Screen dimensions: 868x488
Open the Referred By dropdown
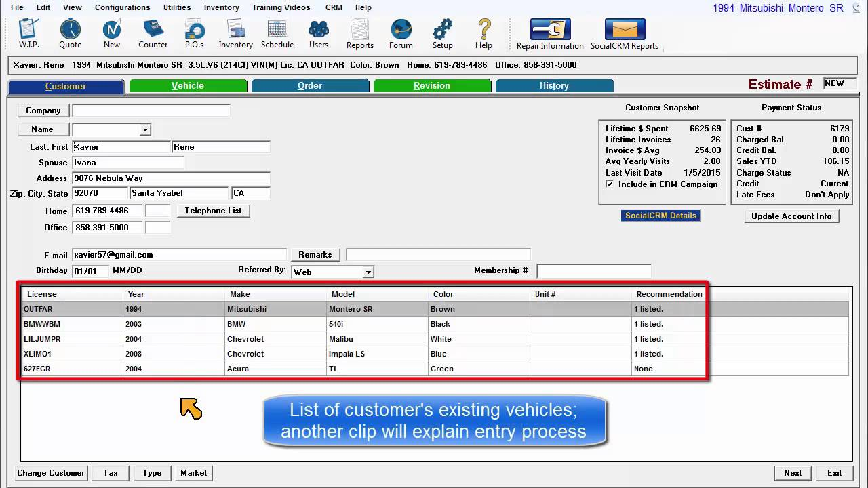[x=368, y=272]
